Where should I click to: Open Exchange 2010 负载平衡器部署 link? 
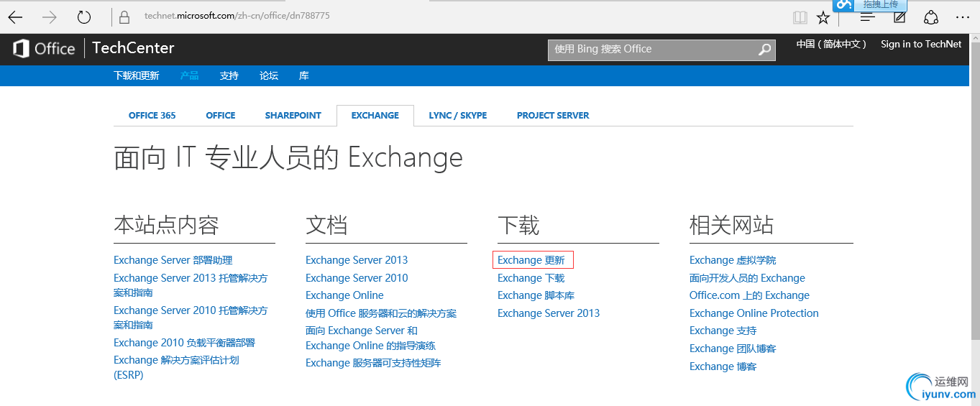184,343
